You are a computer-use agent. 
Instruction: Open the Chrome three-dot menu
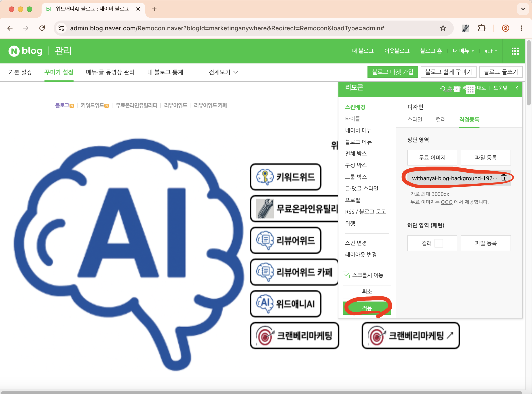coord(522,28)
